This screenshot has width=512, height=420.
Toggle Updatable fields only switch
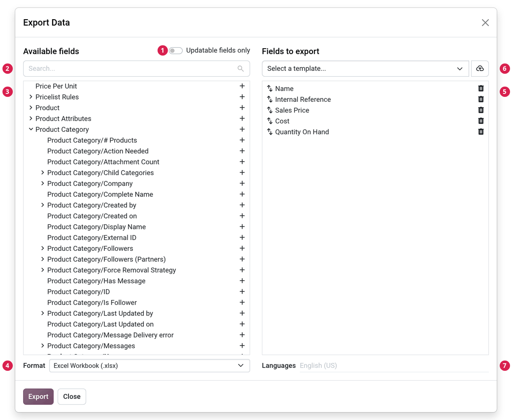coord(176,51)
